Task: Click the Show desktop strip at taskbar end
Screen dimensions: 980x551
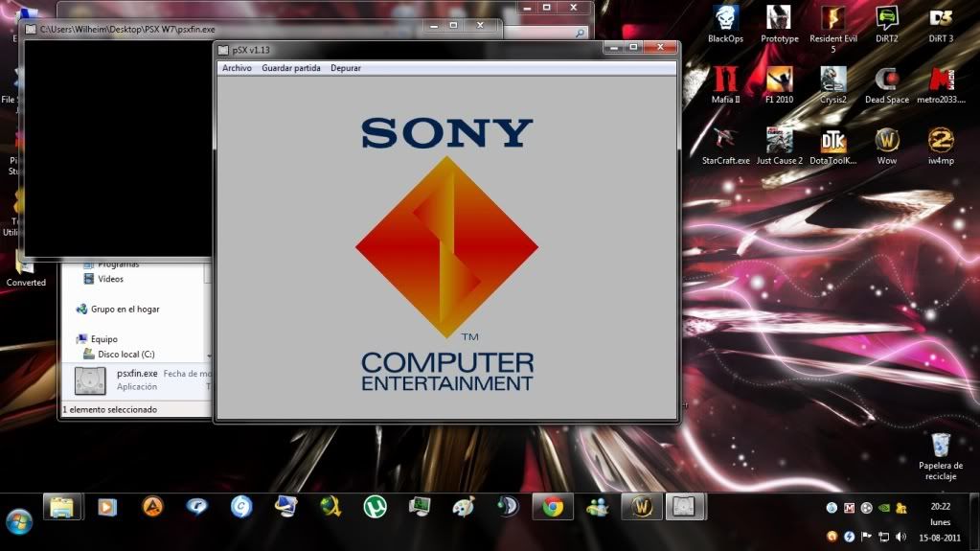Action: (x=975, y=521)
